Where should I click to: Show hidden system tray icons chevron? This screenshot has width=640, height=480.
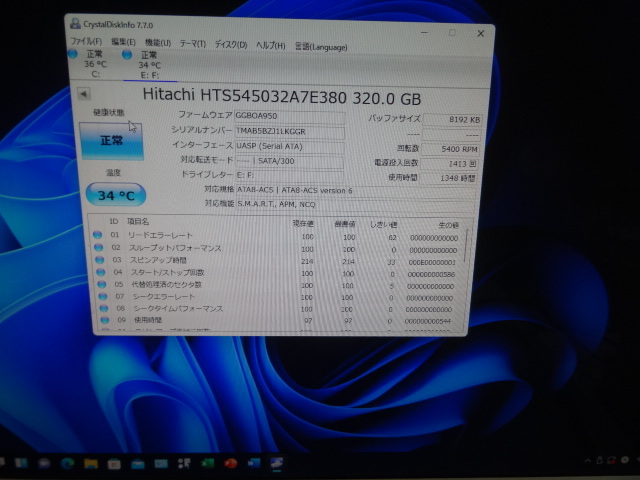pyautogui.click(x=588, y=461)
